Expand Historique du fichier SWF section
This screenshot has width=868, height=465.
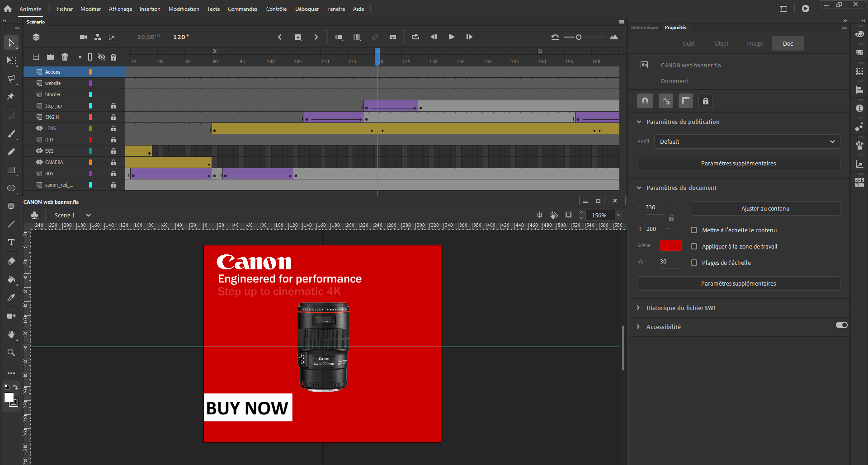[638, 308]
